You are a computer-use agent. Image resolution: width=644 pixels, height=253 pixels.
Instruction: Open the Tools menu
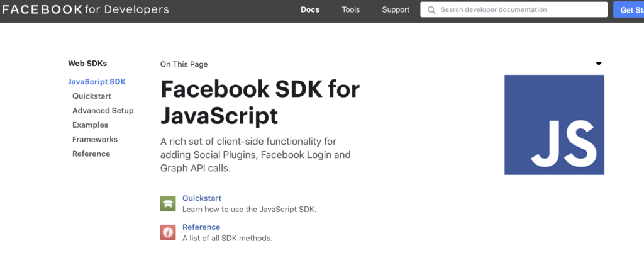[x=351, y=10]
